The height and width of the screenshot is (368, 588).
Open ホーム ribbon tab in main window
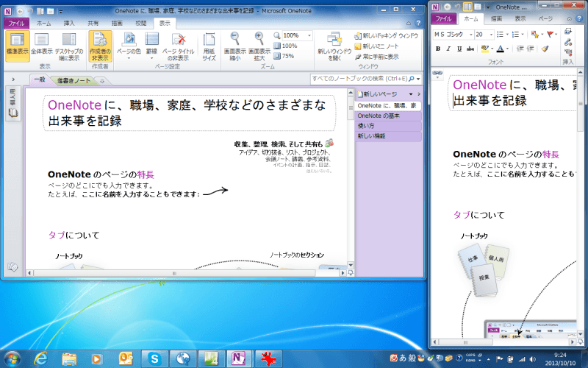point(44,23)
